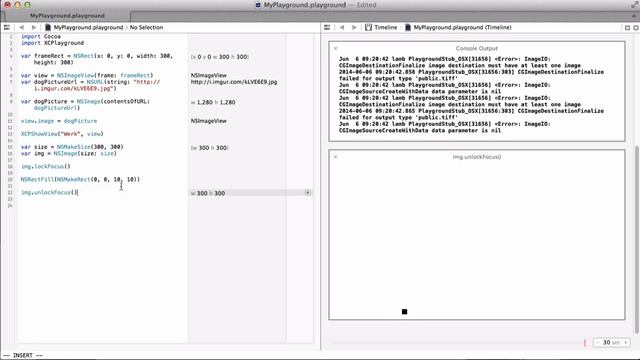
Task: Open the No Selection breadcrumb dropdown
Action: (x=146, y=27)
